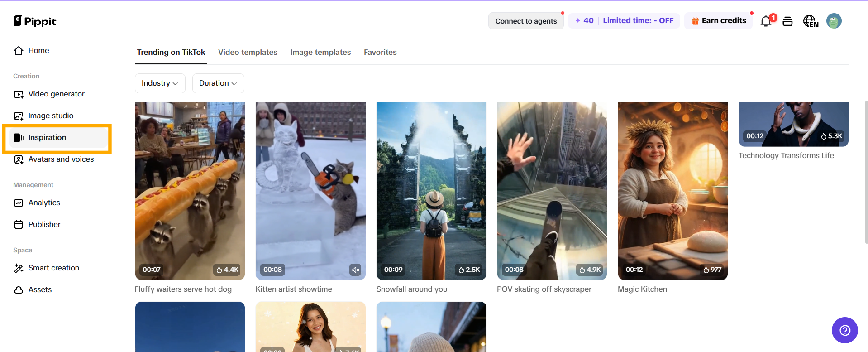Toggle mute icon on Kitten artist video

[x=355, y=270]
